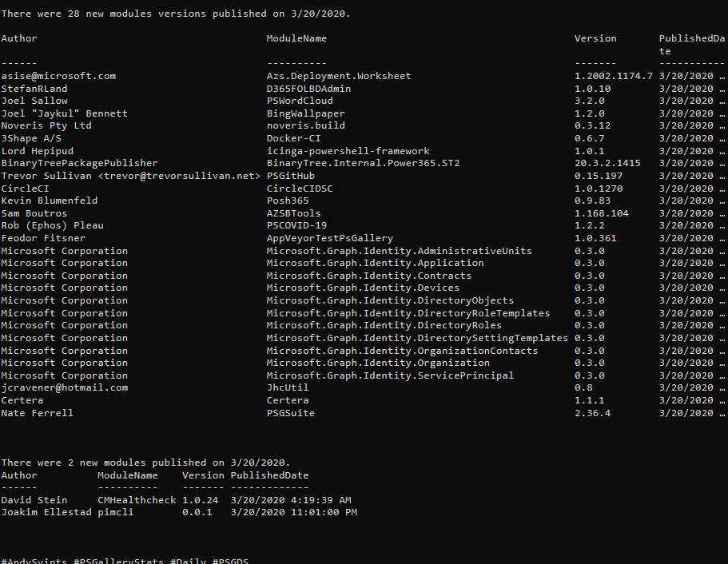
Task: Click 'Microsoft.Graph.Identity.ServicePrincipal' module
Action: (390, 375)
